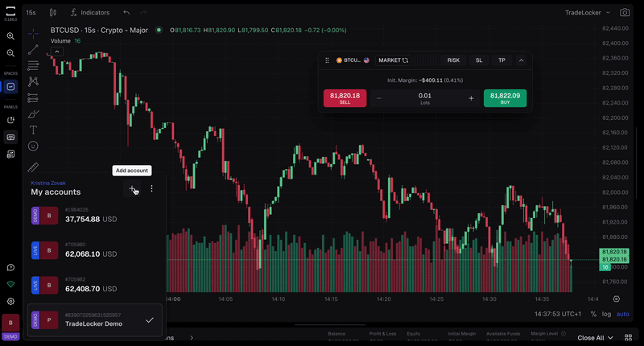Image resolution: width=644 pixels, height=346 pixels.
Task: Open the Indicators menu
Action: [90, 13]
